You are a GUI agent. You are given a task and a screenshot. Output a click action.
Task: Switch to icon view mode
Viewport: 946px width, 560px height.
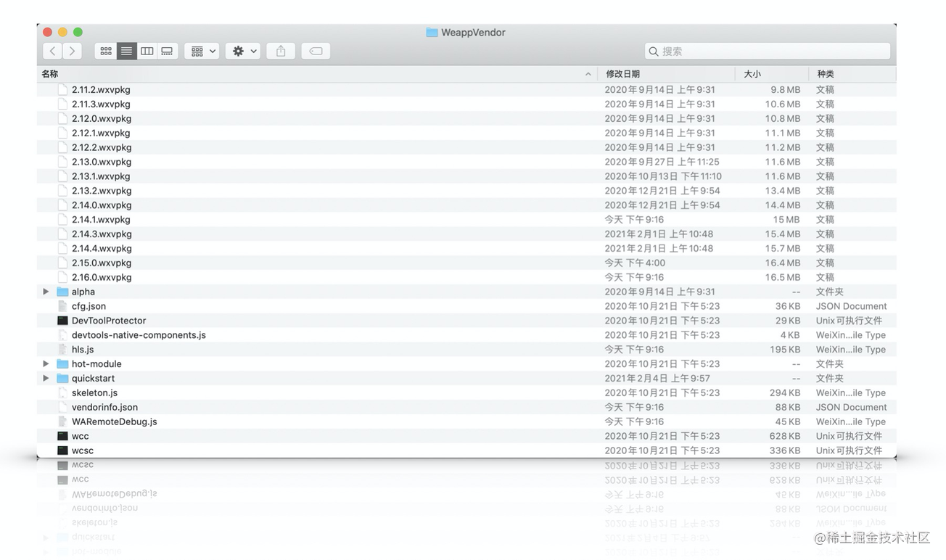click(x=106, y=51)
